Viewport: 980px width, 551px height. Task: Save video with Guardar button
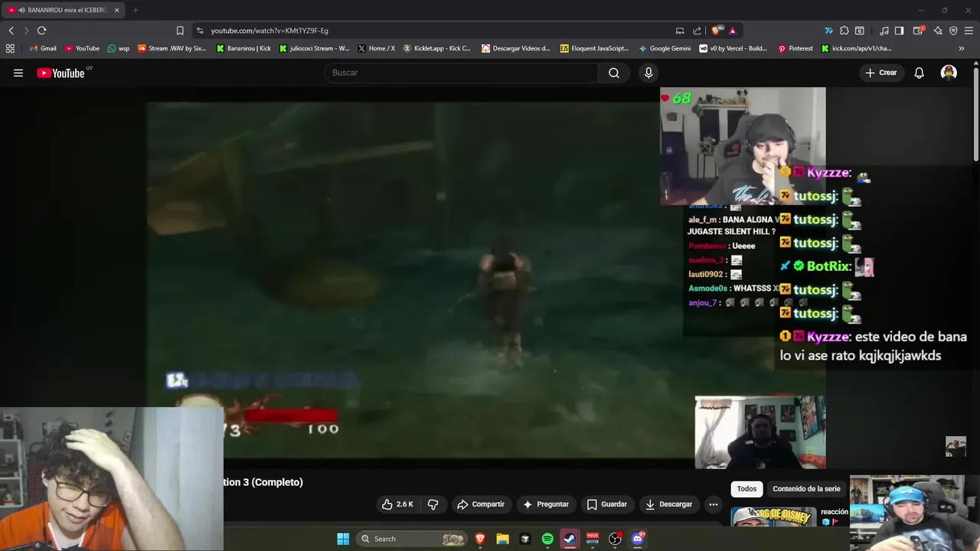[606, 504]
